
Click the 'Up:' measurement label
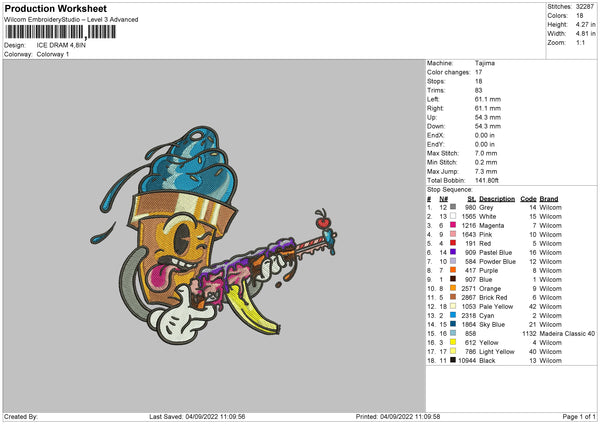coord(432,117)
